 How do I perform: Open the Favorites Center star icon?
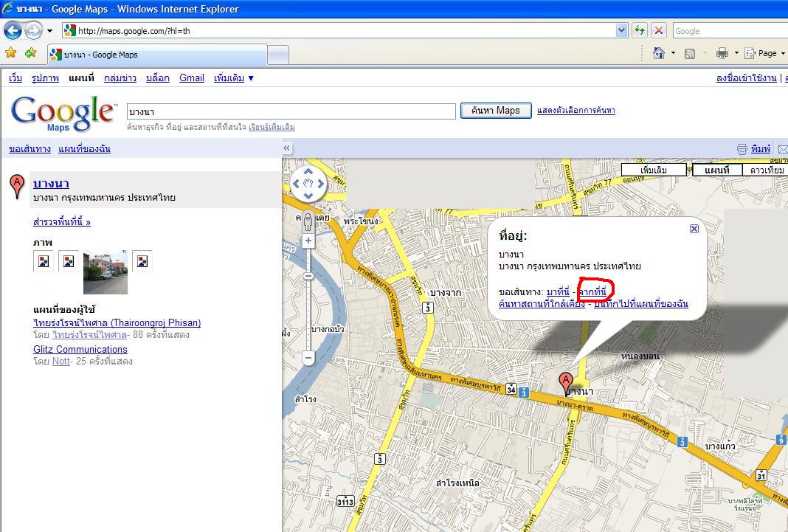point(10,52)
